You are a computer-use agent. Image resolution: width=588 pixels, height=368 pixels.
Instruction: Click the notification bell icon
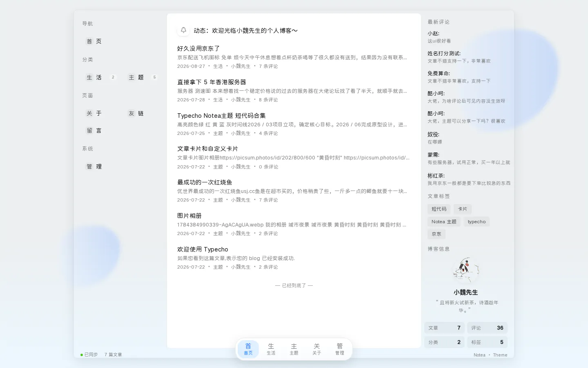tap(183, 30)
